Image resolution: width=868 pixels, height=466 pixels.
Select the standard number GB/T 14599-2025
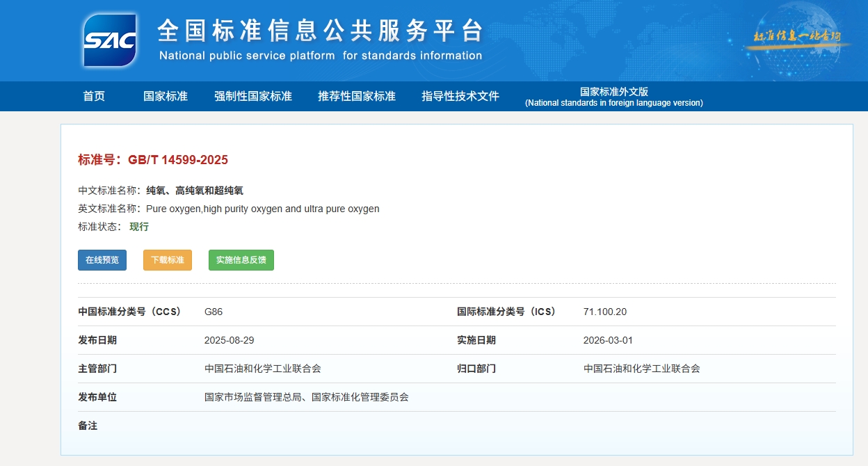tap(178, 160)
